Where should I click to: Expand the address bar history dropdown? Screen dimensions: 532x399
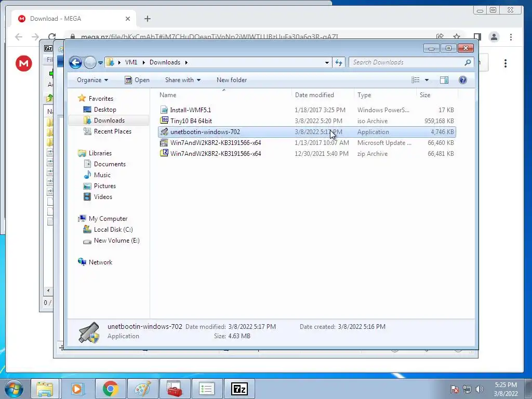pyautogui.click(x=327, y=63)
